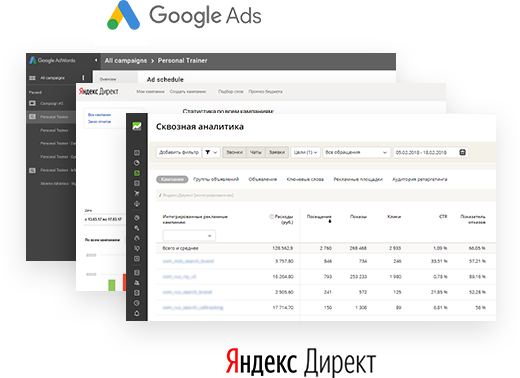Click the green chart logo icon in sidebar

[137, 126]
